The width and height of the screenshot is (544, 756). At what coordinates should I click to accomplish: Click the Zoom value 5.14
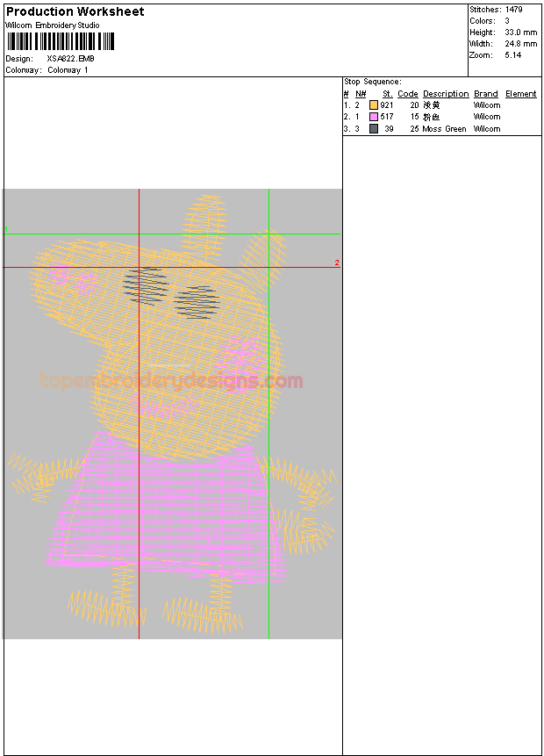pyautogui.click(x=513, y=55)
